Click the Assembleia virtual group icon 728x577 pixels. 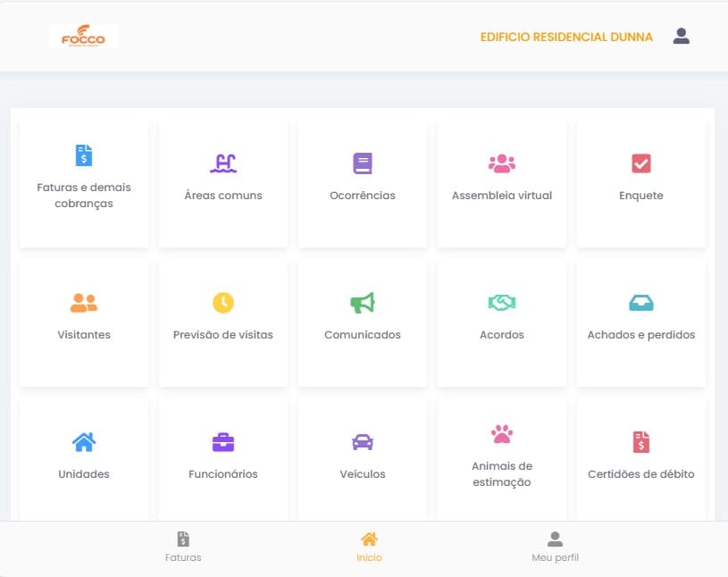501,163
